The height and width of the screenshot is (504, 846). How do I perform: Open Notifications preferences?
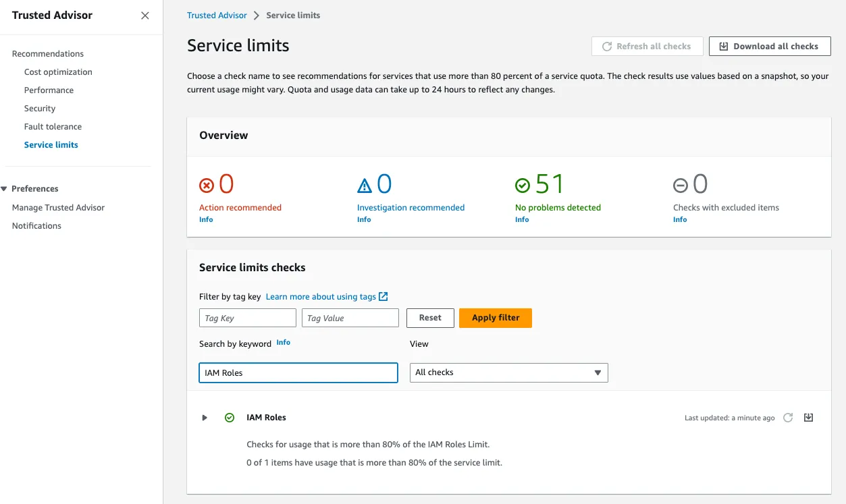pyautogui.click(x=36, y=226)
